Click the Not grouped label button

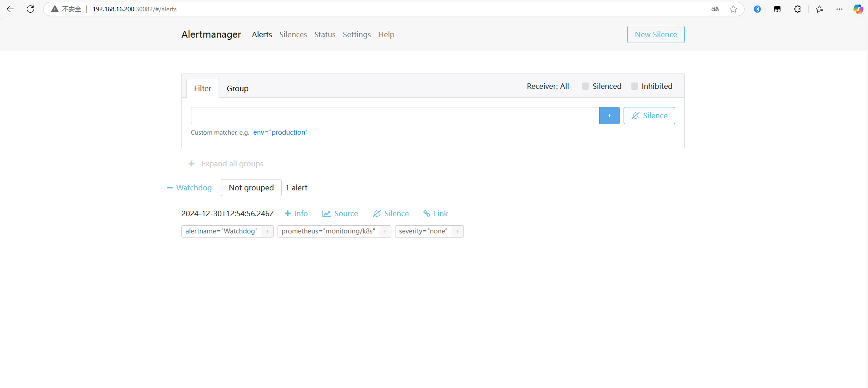pyautogui.click(x=251, y=188)
